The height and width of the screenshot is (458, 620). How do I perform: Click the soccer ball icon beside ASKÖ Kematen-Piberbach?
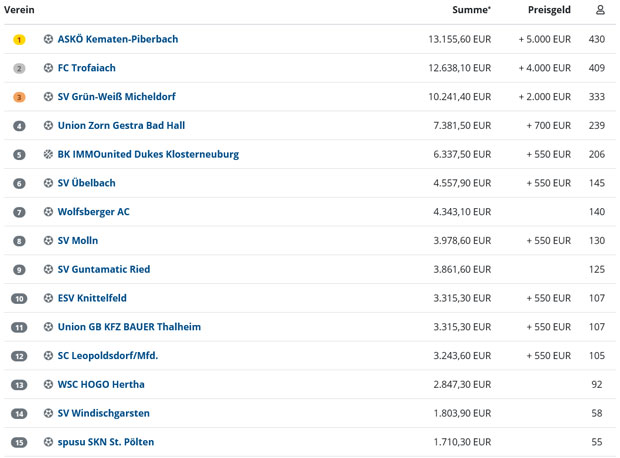48,39
